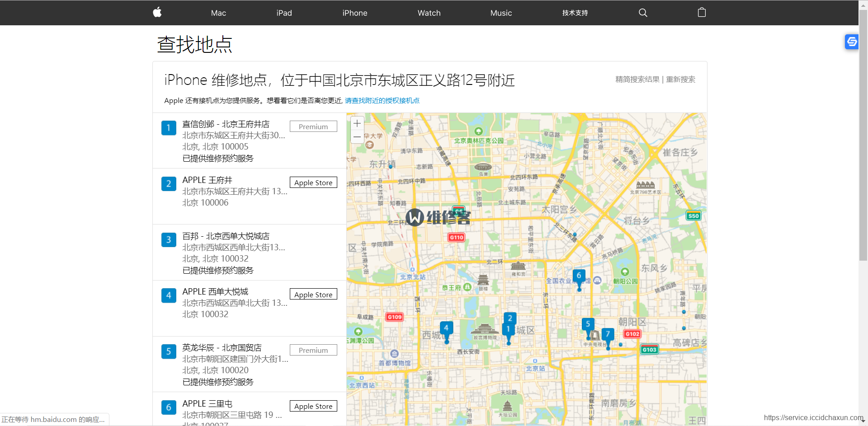Image resolution: width=868 pixels, height=426 pixels.
Task: Click number badge 2 for APPLE 王府井
Action: 169,184
